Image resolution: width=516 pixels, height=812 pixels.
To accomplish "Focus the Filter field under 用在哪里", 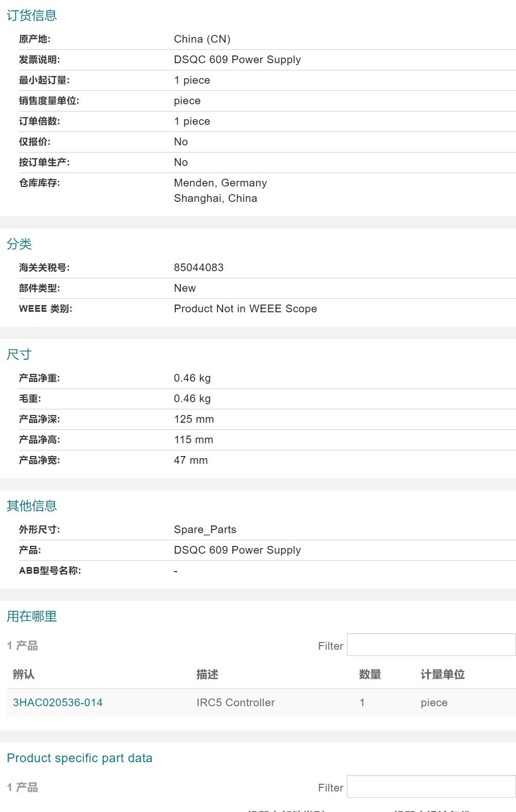I will point(431,645).
